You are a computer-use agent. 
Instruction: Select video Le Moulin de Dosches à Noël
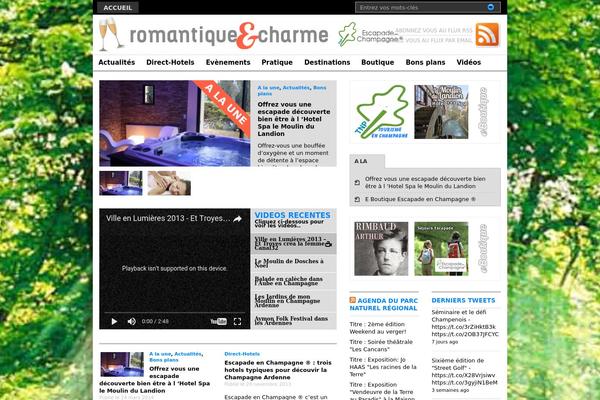tap(293, 263)
